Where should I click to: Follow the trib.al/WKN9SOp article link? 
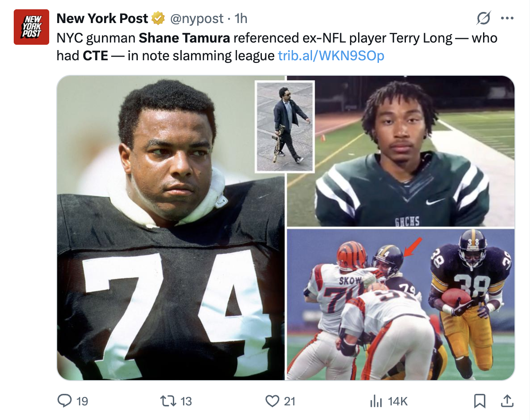331,56
